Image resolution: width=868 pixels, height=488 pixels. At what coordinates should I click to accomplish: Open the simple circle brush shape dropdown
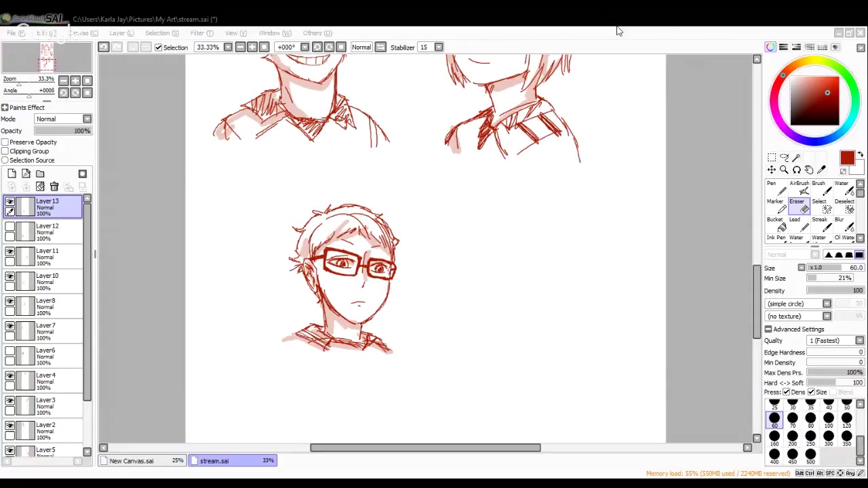tap(827, 304)
